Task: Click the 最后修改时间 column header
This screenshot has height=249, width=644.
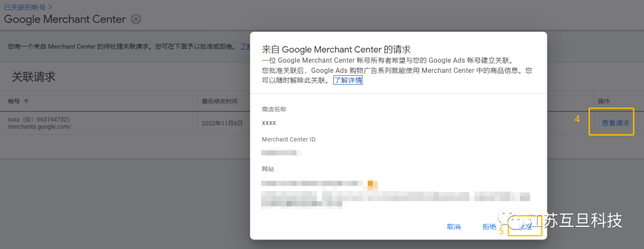Action: tap(219, 101)
